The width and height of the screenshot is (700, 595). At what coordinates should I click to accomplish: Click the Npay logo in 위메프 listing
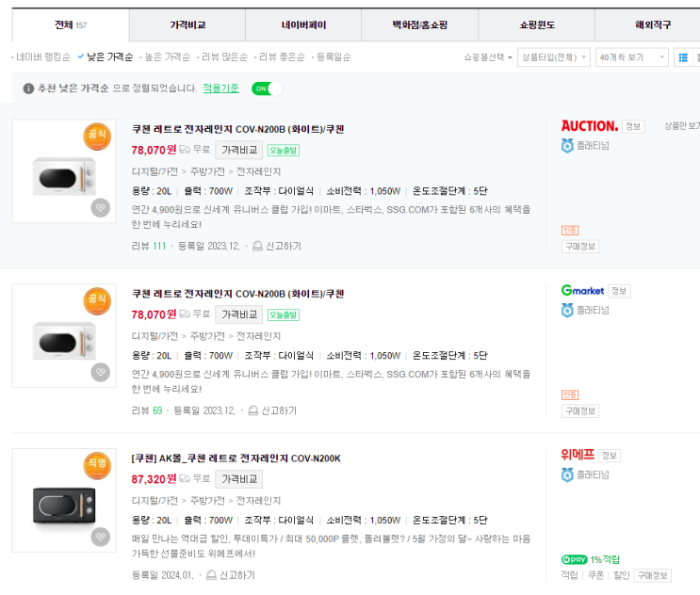(575, 560)
